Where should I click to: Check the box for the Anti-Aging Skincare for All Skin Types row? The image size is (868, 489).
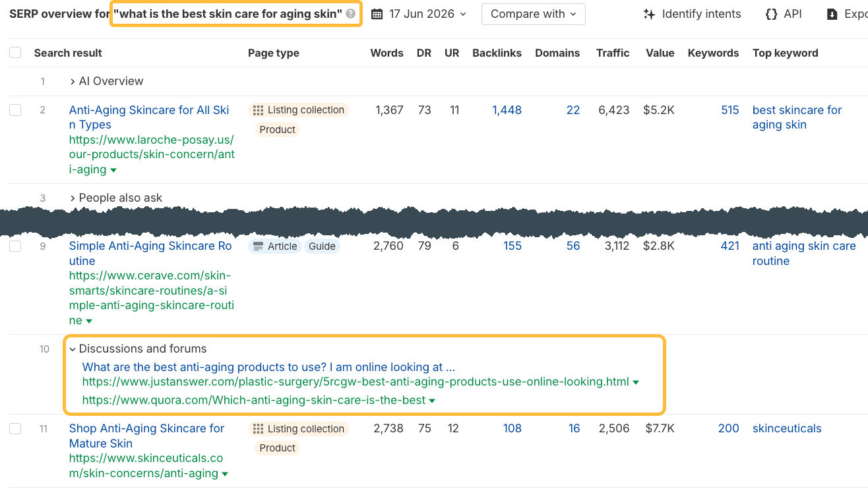[x=15, y=110]
